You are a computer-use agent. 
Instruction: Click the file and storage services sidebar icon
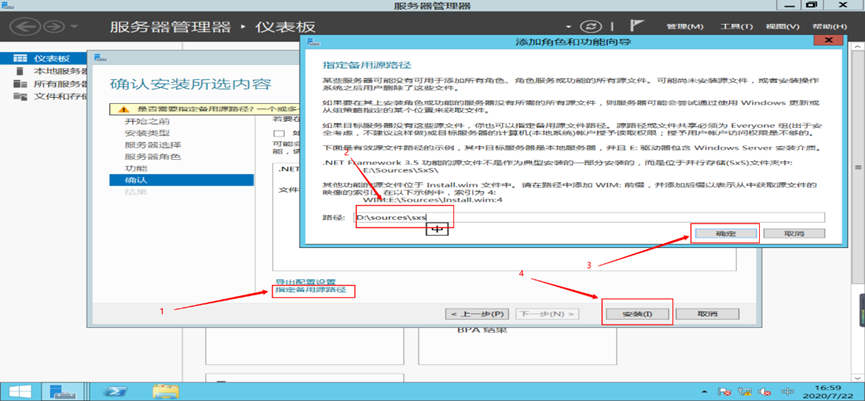(20, 97)
